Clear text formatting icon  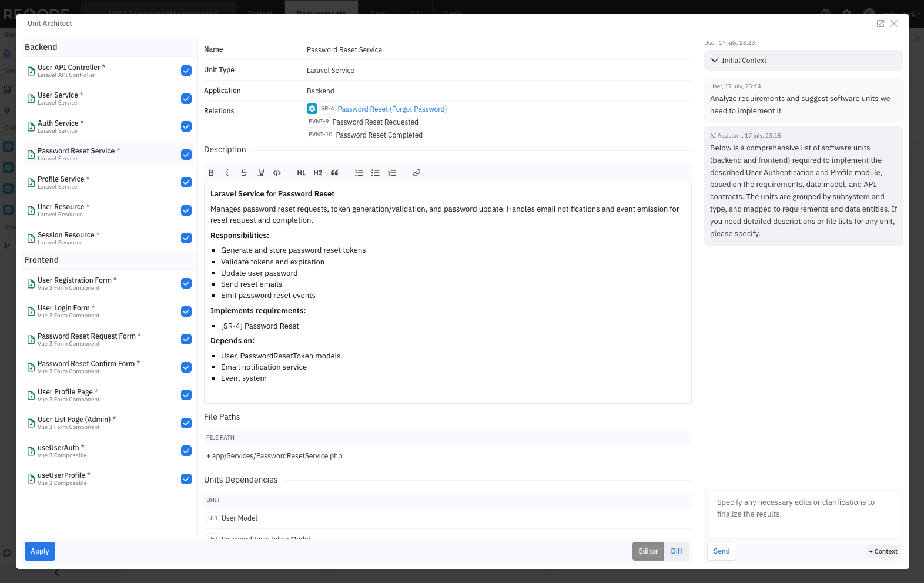[260, 173]
